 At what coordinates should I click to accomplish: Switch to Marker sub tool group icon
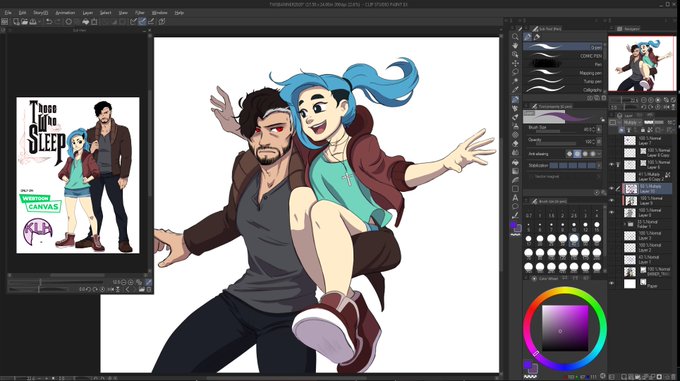coord(536,37)
